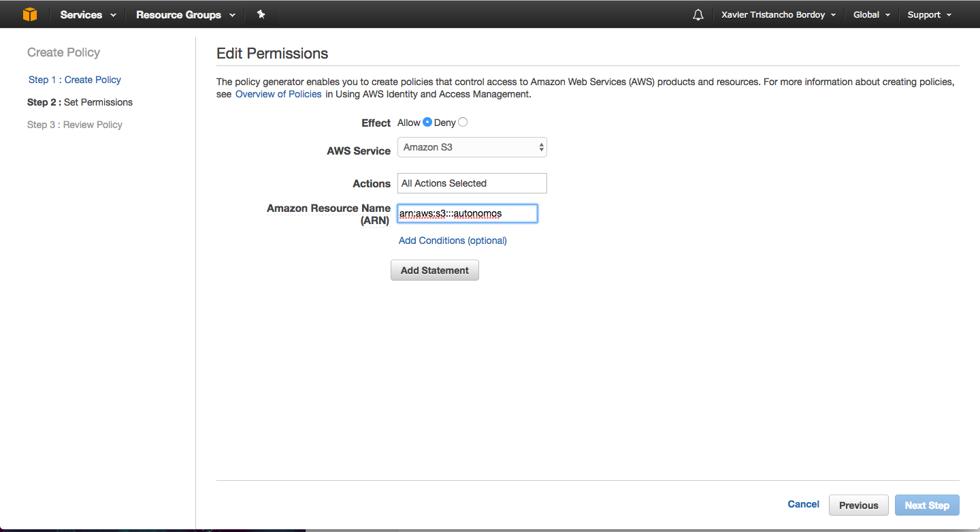Select the Deny radio button
This screenshot has width=980, height=532.
(463, 122)
